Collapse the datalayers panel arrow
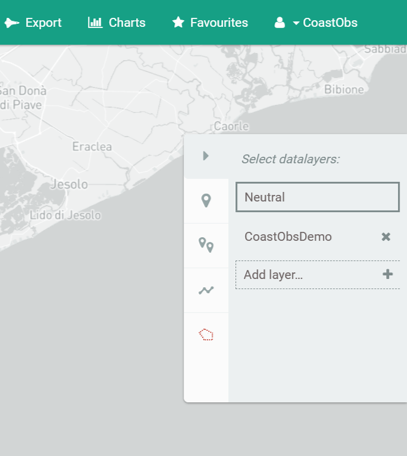The width and height of the screenshot is (407, 456). 206,156
